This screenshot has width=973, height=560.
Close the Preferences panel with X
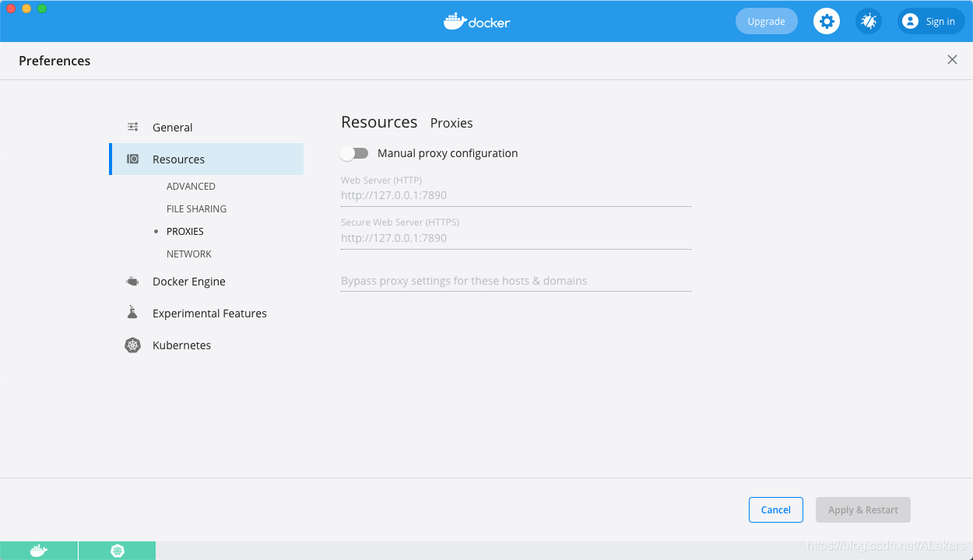952,60
